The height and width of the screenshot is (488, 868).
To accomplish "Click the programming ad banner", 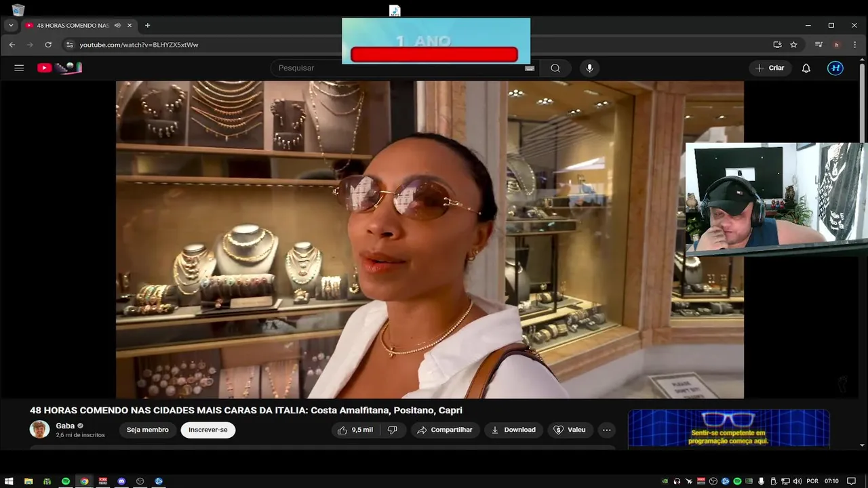I will [x=728, y=428].
